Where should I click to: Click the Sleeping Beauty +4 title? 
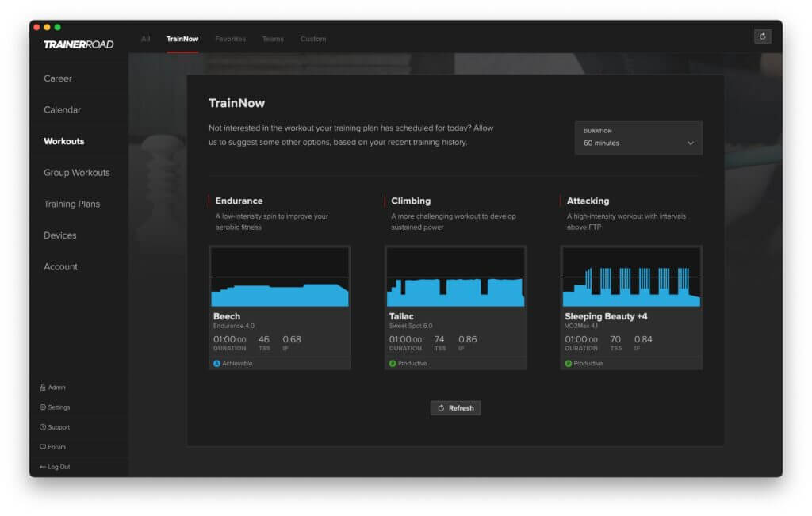pyautogui.click(x=606, y=316)
